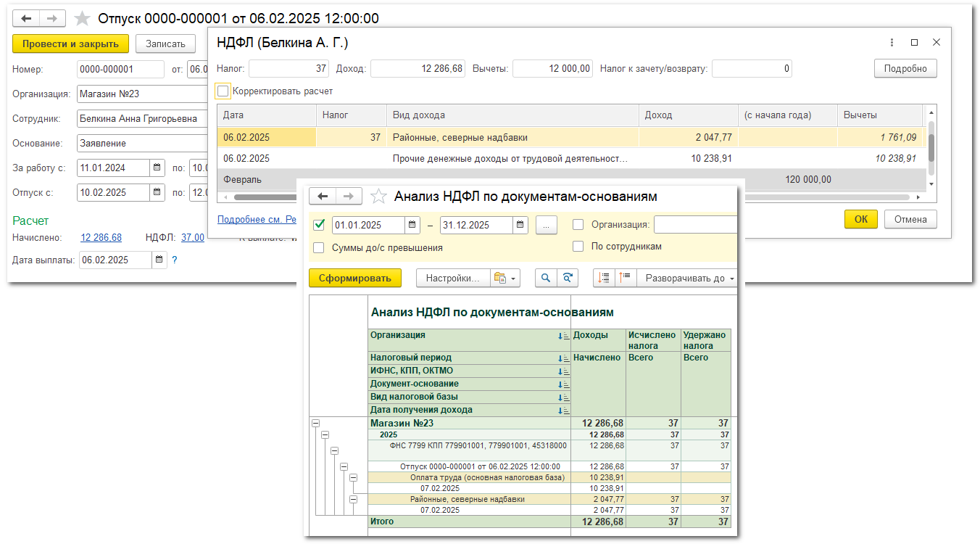Tick the Суммы до/с превышения checkbox
The height and width of the screenshot is (544, 980).
coord(319,247)
